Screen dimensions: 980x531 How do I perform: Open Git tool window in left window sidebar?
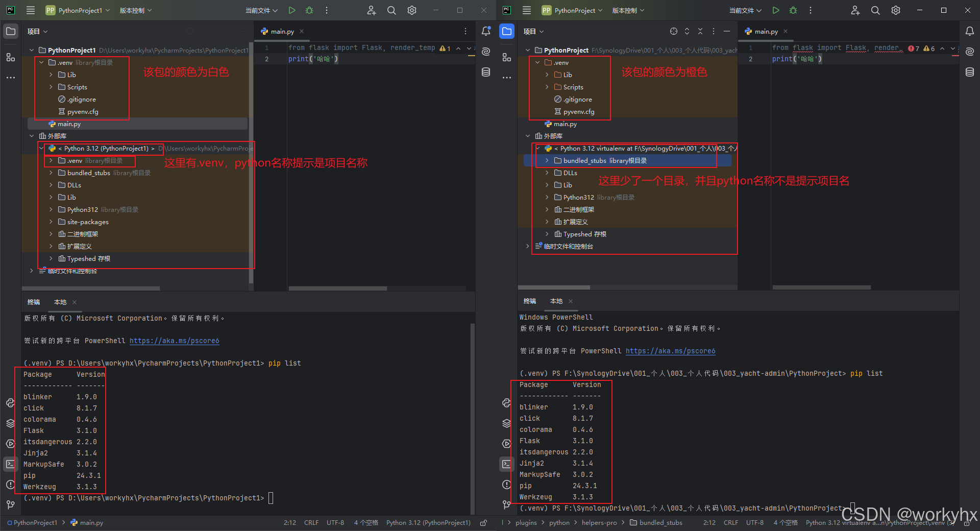tap(10, 504)
